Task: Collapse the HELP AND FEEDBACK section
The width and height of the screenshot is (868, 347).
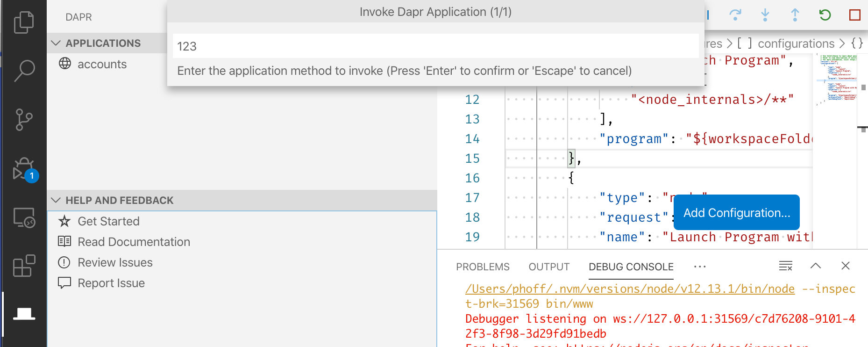Action: 56,200
